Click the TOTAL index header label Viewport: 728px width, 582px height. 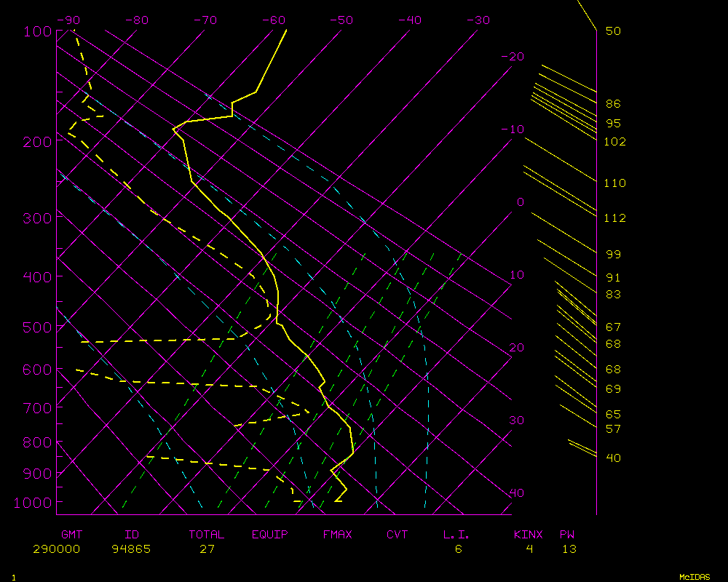point(206,535)
